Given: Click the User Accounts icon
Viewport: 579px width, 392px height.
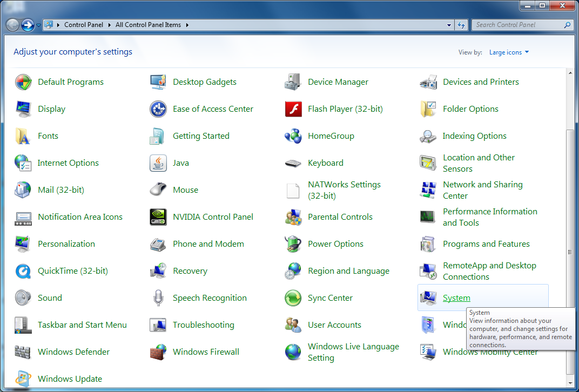Looking at the screenshot, I should pyautogui.click(x=294, y=325).
